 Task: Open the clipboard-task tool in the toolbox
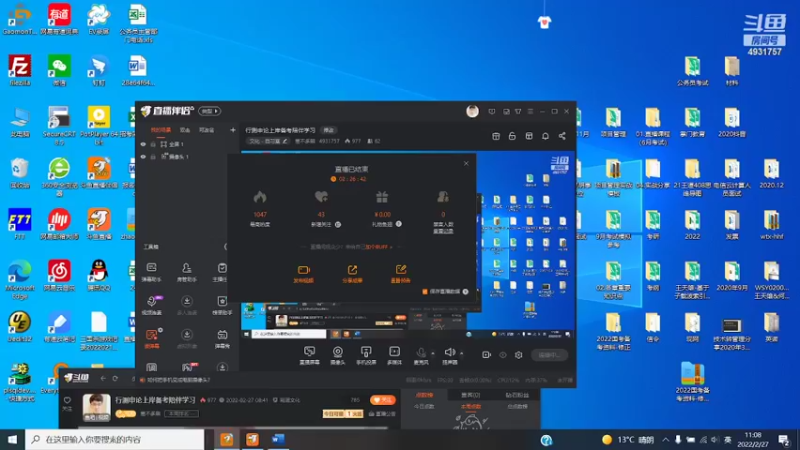(222, 271)
